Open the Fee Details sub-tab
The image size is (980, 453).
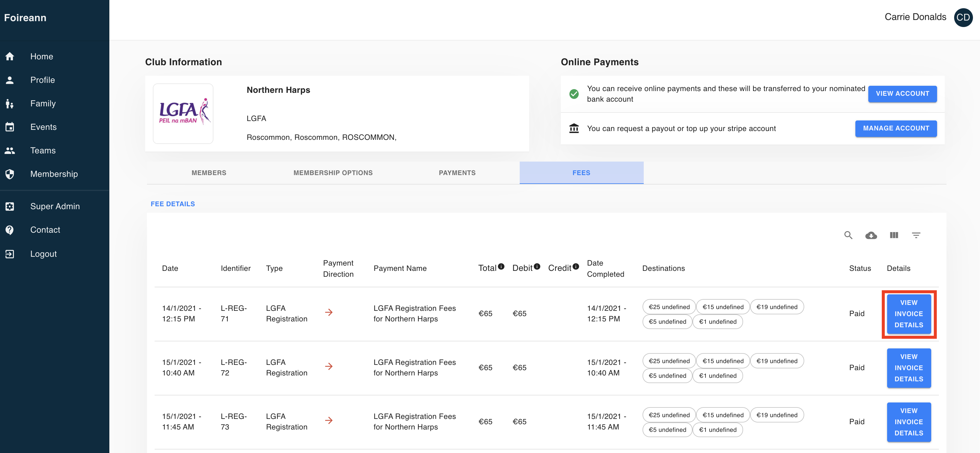pos(173,204)
